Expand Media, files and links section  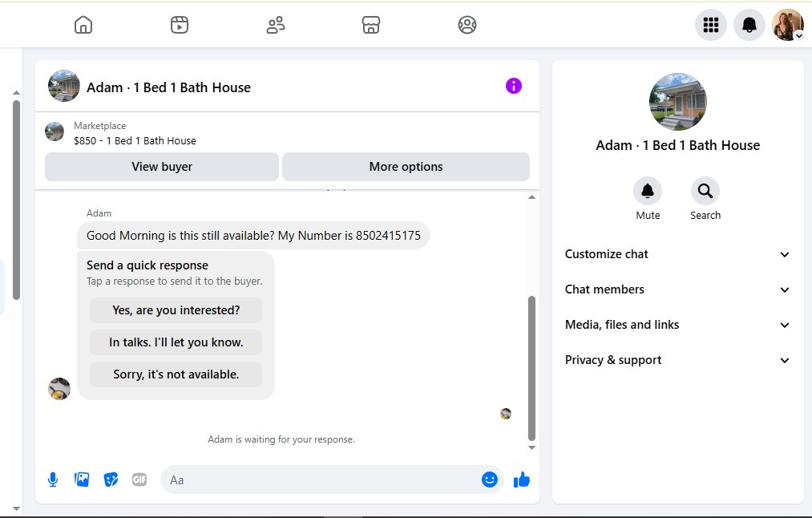(x=677, y=325)
